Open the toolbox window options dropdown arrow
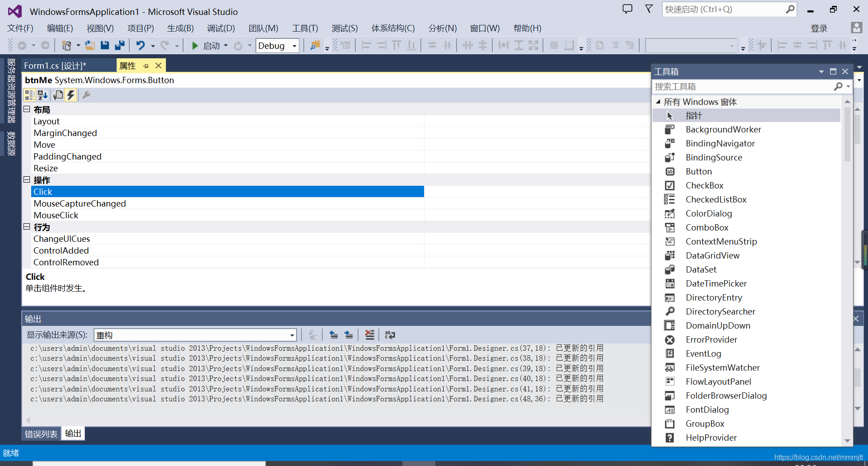The width and height of the screenshot is (868, 466). pyautogui.click(x=821, y=71)
